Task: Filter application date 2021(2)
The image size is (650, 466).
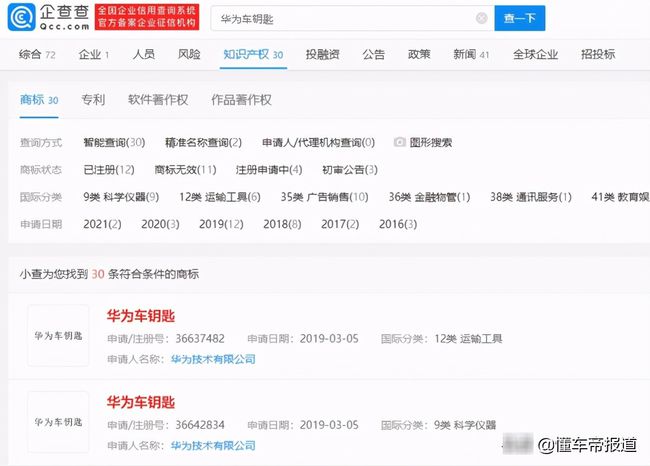Action: tap(102, 224)
